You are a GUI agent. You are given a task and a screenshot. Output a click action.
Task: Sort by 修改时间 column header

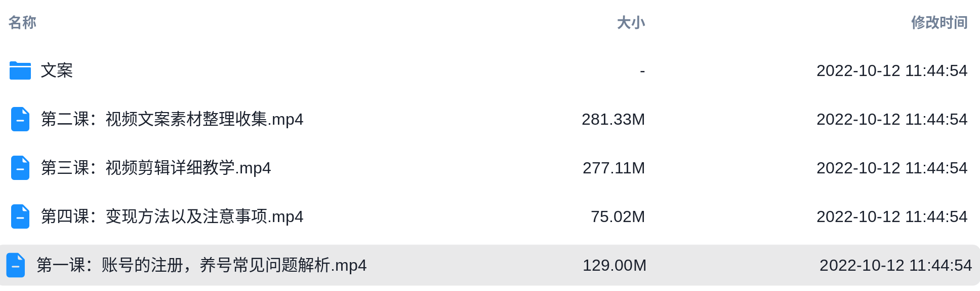pos(939,22)
